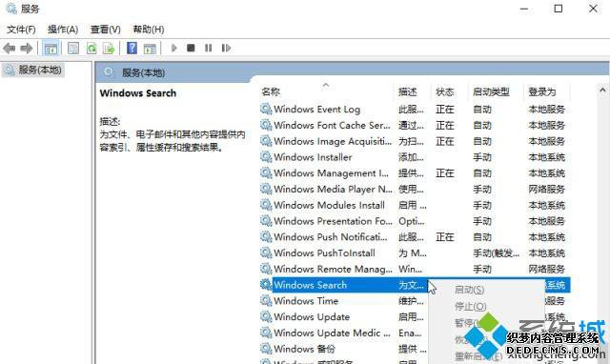This screenshot has height=364, width=610.
Task: Sort by the 描述 column header
Action: 408,91
